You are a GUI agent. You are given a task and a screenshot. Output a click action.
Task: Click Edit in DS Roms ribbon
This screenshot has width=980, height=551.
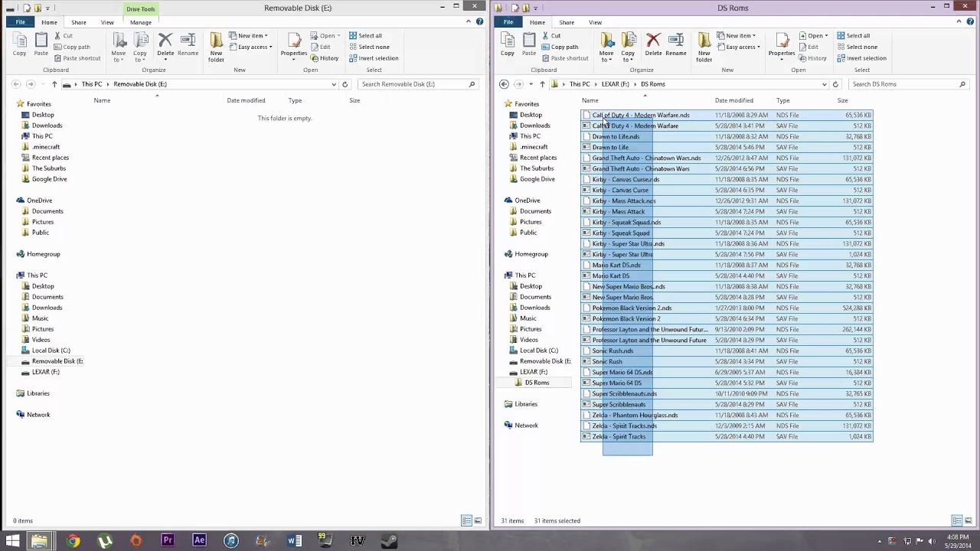(808, 47)
